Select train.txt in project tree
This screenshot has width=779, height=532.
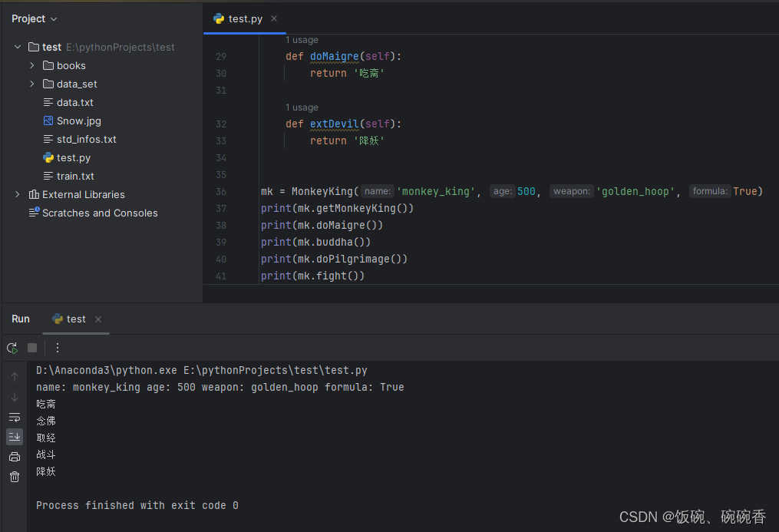[75, 176]
